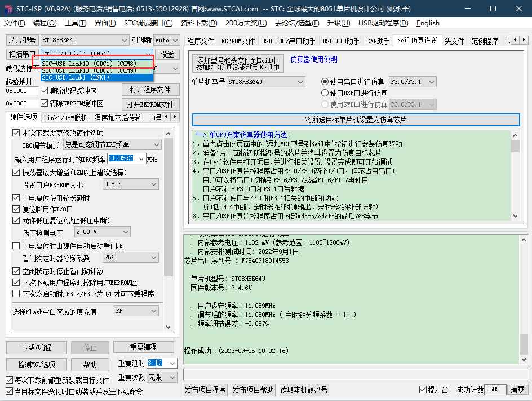Open the 文件(F) menu
532x401 pixels.
(15, 23)
